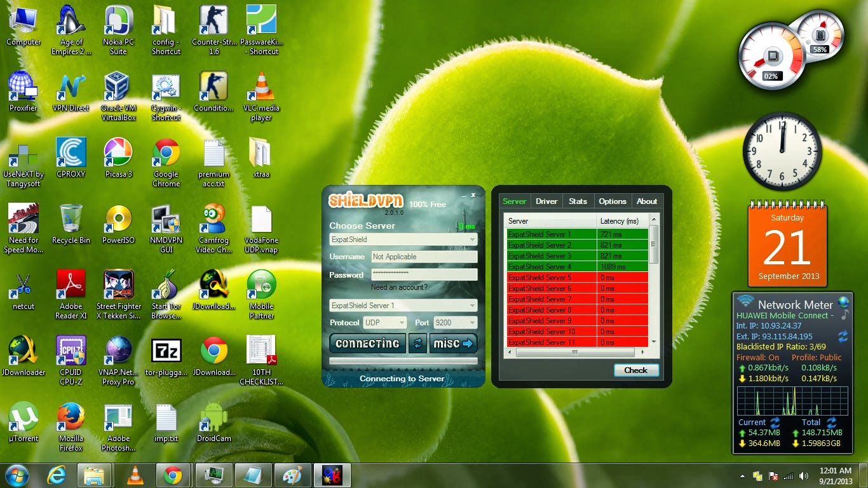
Task: Open the Options tab
Action: (613, 201)
